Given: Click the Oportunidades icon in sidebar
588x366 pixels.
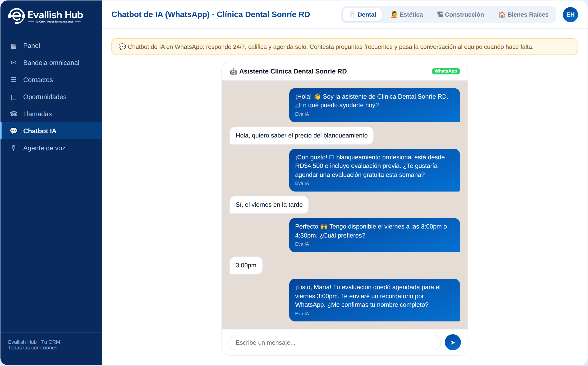Looking at the screenshot, I should (x=14, y=97).
